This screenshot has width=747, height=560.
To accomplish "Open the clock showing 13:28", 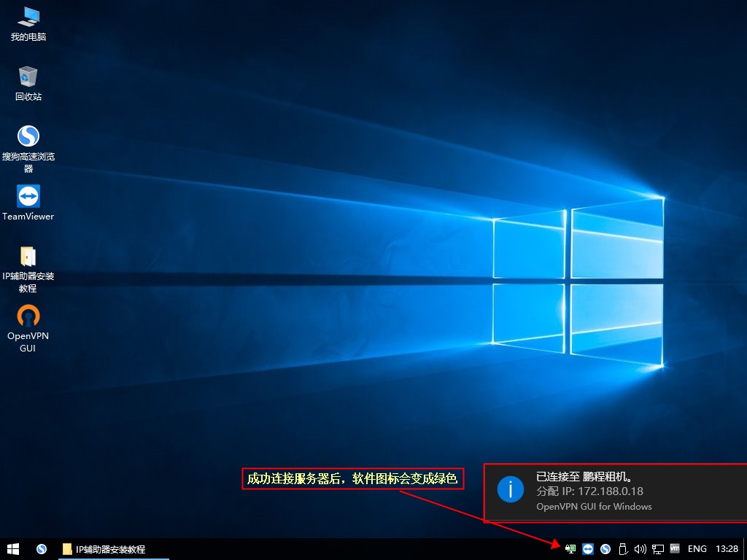I will click(x=727, y=549).
